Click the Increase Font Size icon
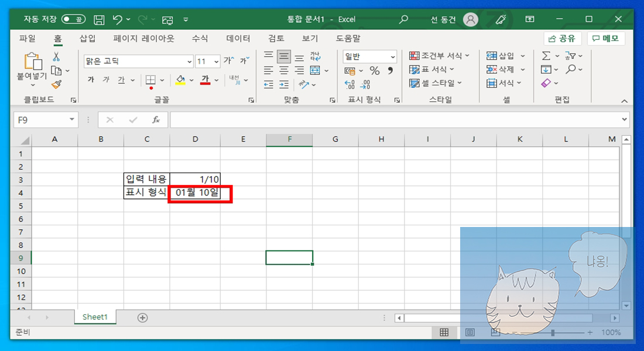Viewport: 644px width, 351px height. 229,61
